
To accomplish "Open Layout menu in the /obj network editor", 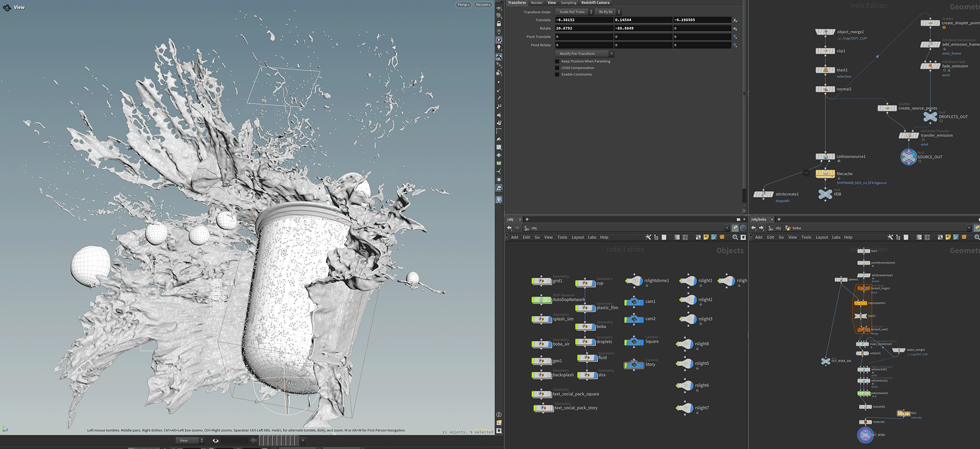I will [x=578, y=237].
